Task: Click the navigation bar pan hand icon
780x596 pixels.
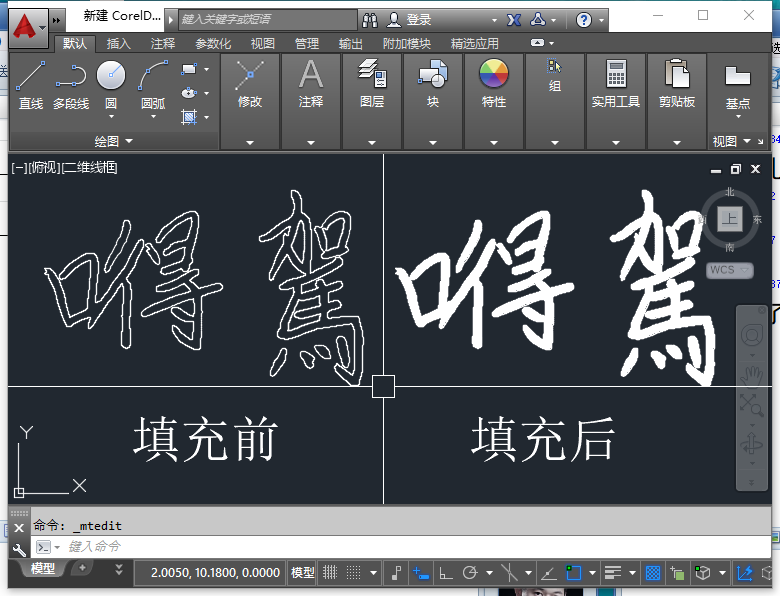Action: pyautogui.click(x=752, y=376)
